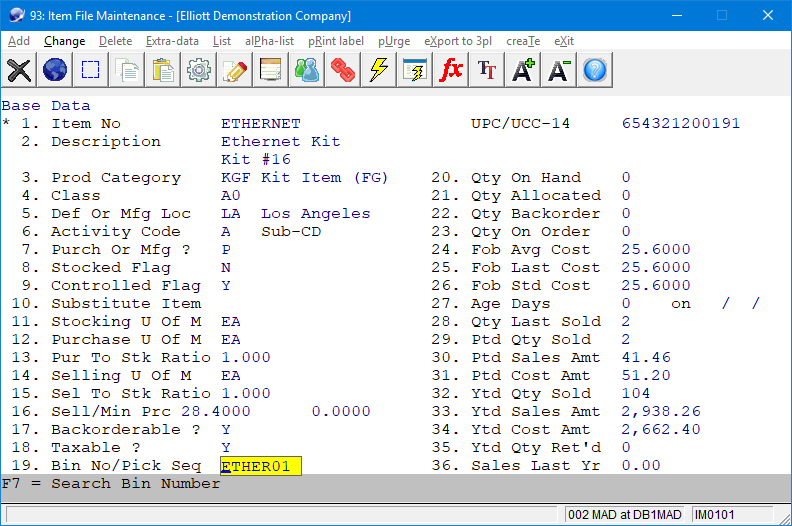Open the gear settings toolbar icon

(199, 70)
